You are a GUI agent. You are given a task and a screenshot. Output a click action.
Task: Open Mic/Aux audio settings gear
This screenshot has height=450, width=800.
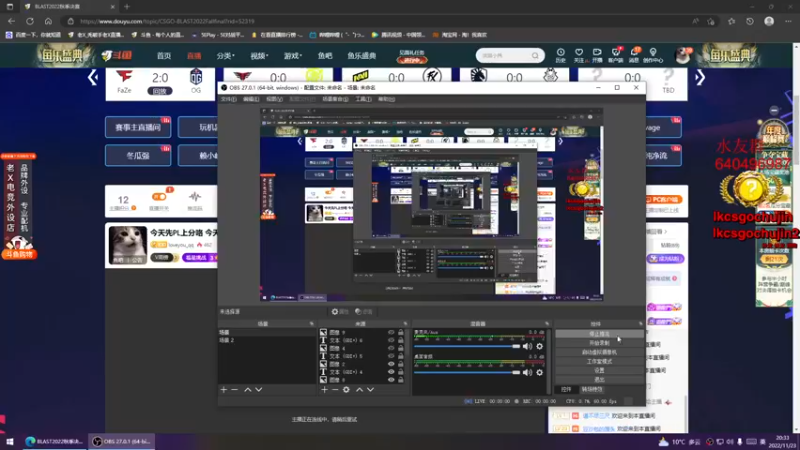(x=539, y=346)
